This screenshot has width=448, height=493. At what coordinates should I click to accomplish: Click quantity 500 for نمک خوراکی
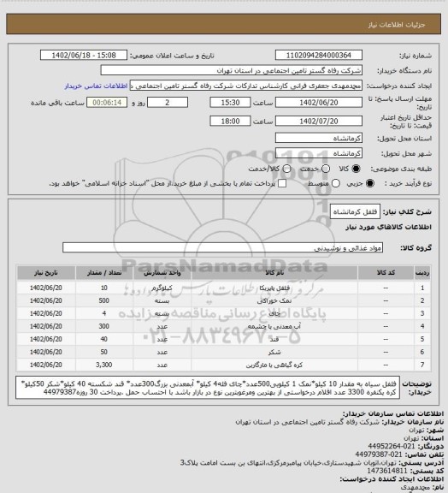[x=104, y=300]
